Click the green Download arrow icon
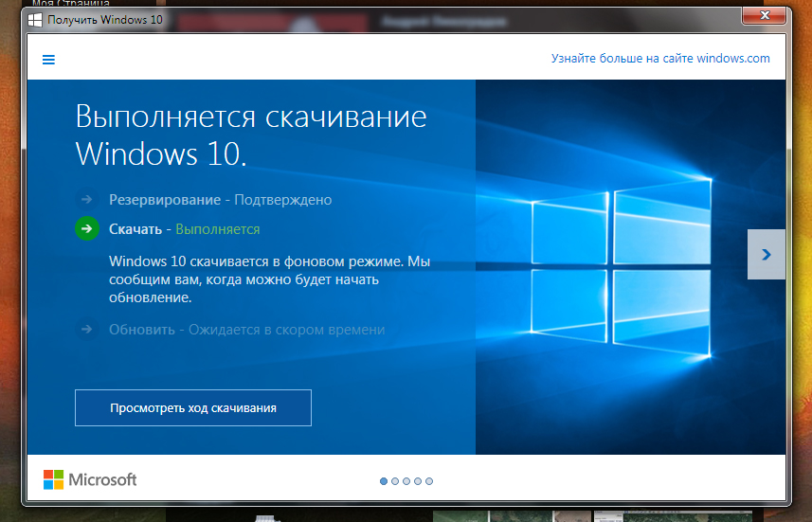This screenshot has height=522, width=812. tap(87, 228)
